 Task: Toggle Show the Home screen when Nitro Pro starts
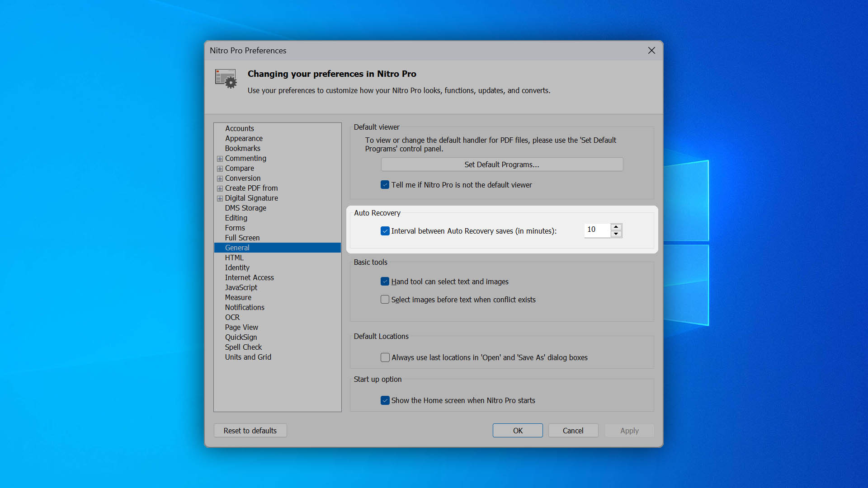pyautogui.click(x=385, y=400)
